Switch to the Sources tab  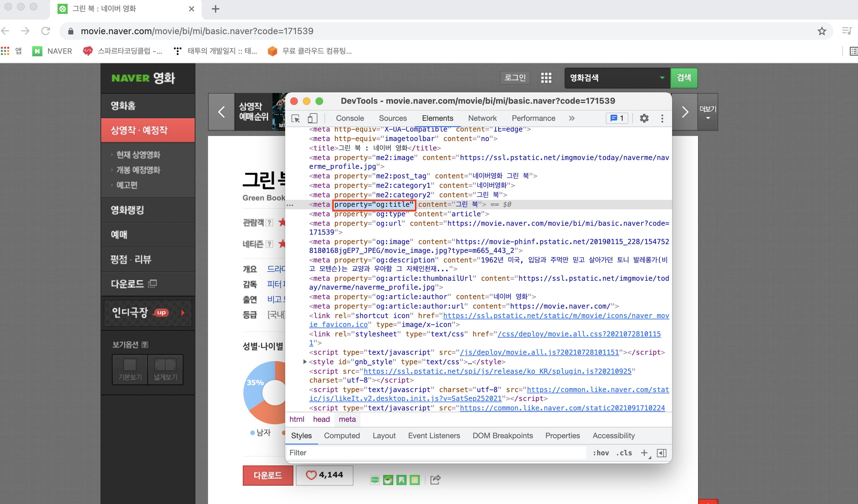[393, 118]
